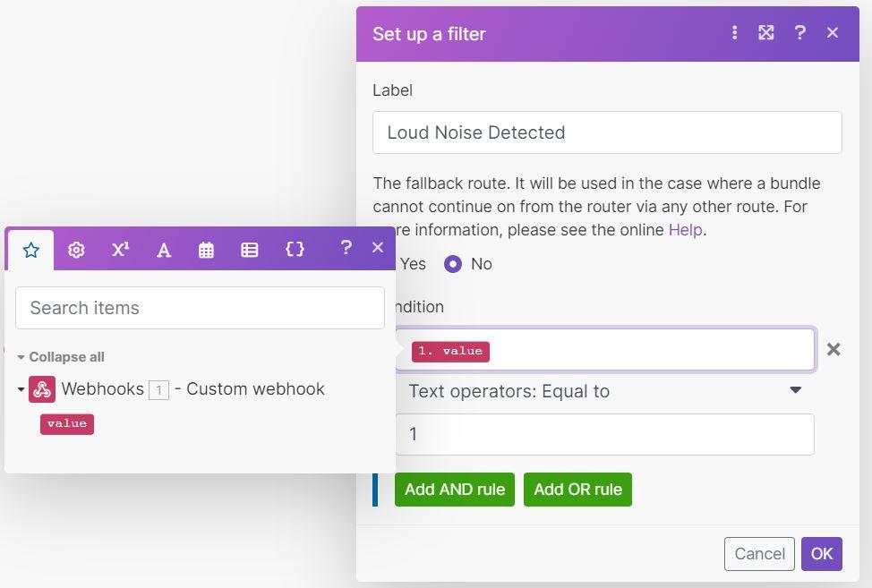Remove the condition with X icon
The width and height of the screenshot is (872, 588).
coord(834,349)
